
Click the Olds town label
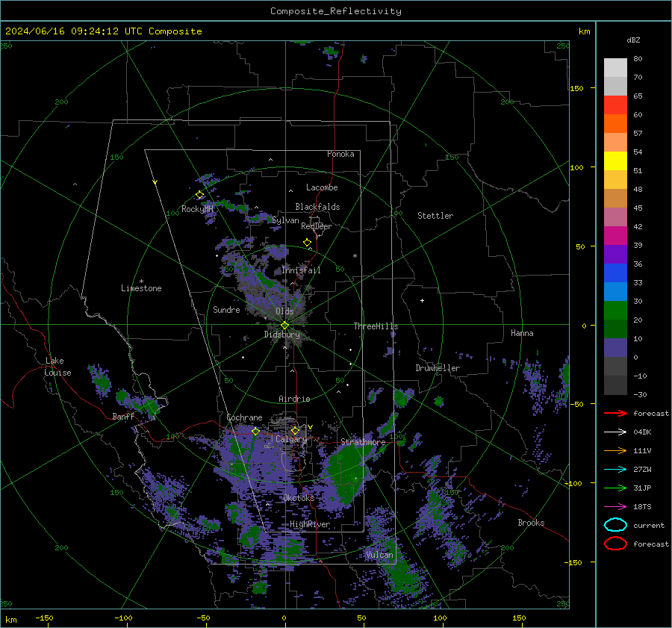284,311
